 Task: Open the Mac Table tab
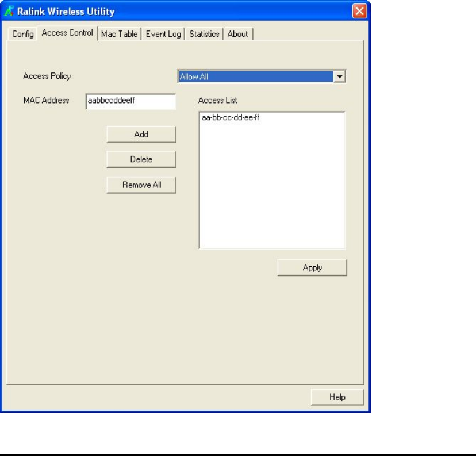tap(120, 34)
